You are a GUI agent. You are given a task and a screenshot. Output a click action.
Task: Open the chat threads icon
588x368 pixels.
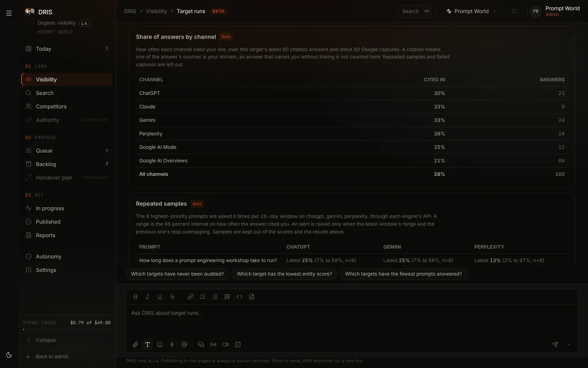click(201, 345)
